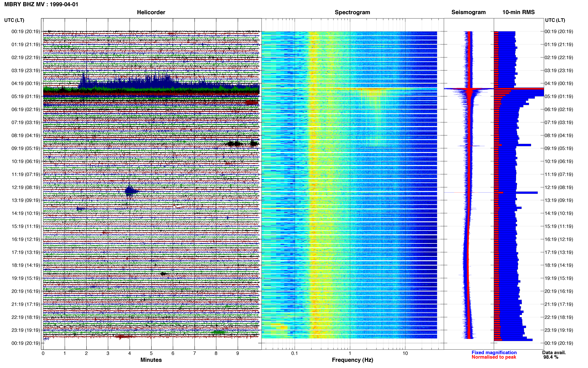Image resolution: width=588 pixels, height=368 pixels.
Task: Click the Minutes axis label
Action: tap(151, 360)
